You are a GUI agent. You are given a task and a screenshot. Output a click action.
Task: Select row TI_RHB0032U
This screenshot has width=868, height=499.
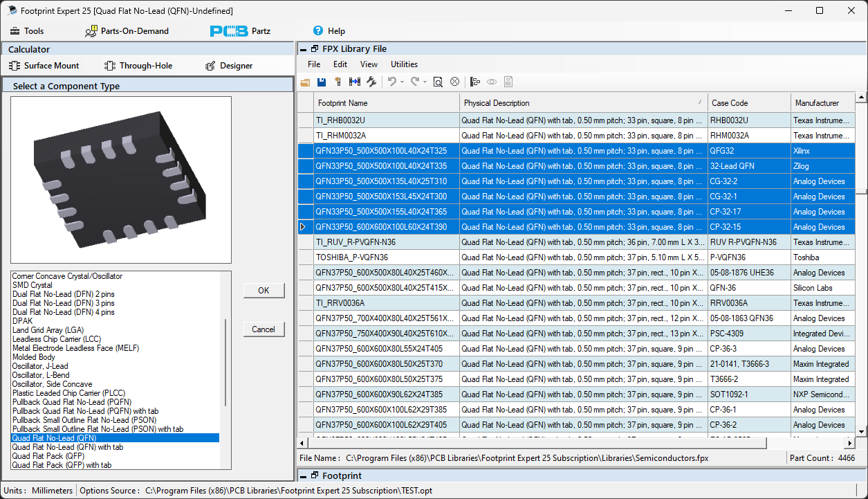[576, 120]
